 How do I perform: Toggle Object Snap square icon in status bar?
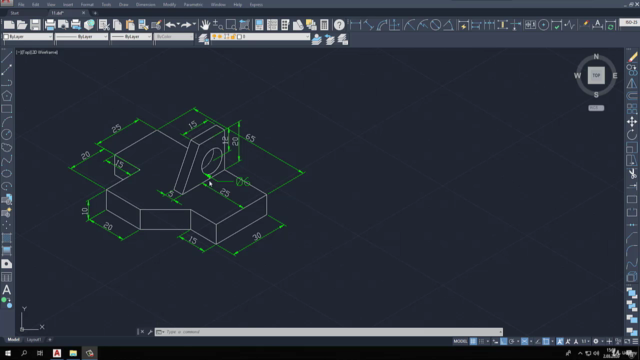546,341
